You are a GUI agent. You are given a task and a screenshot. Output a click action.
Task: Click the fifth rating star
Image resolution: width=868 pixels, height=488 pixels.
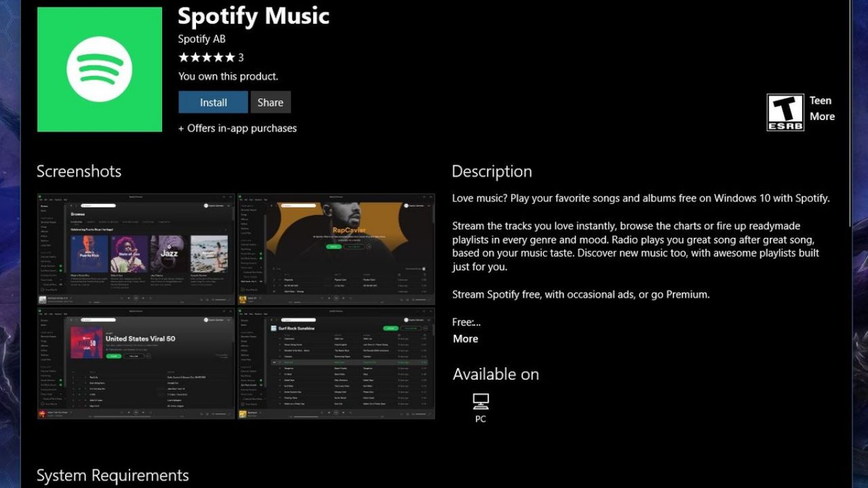pyautogui.click(x=232, y=58)
